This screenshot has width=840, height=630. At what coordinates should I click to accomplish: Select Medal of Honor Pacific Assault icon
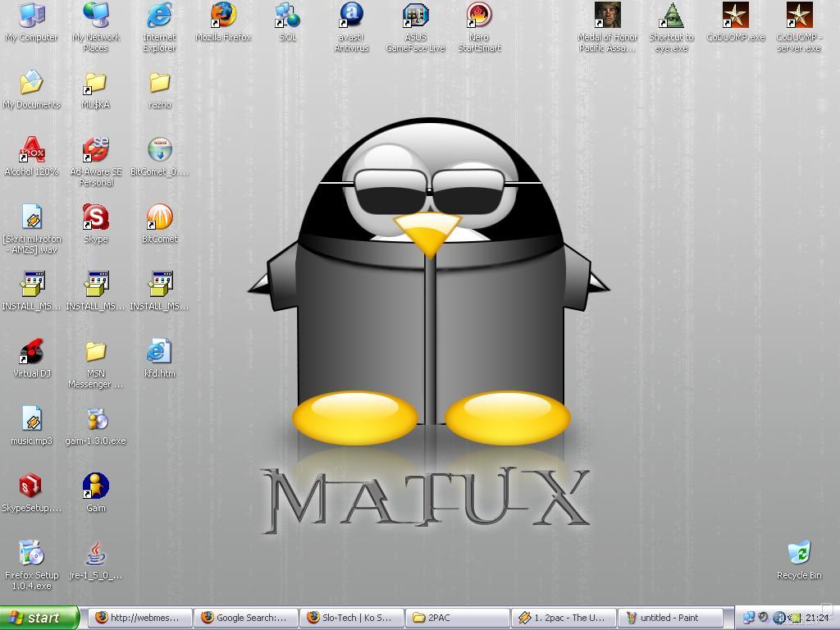608,27
